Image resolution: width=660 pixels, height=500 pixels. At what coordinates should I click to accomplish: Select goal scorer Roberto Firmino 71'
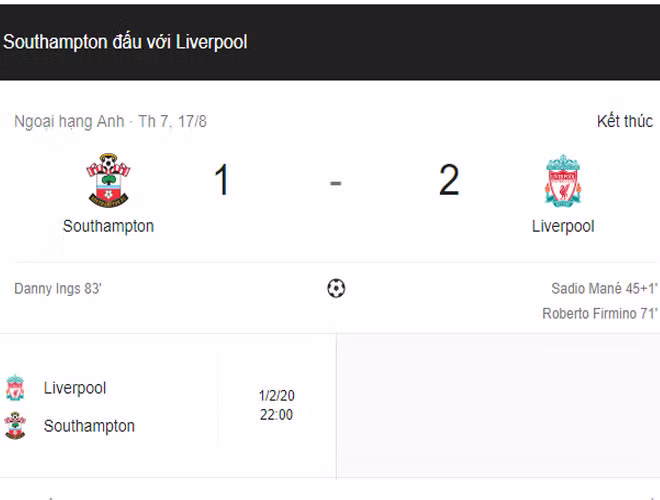[x=599, y=314]
